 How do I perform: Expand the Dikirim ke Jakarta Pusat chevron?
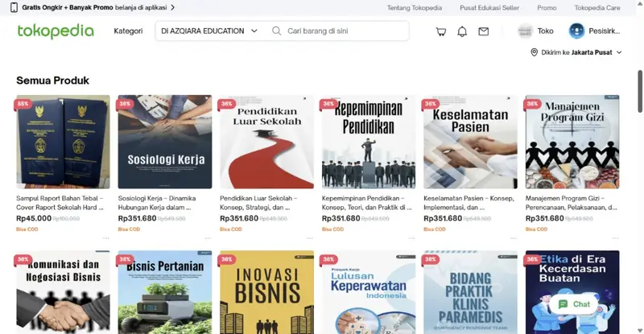point(619,52)
